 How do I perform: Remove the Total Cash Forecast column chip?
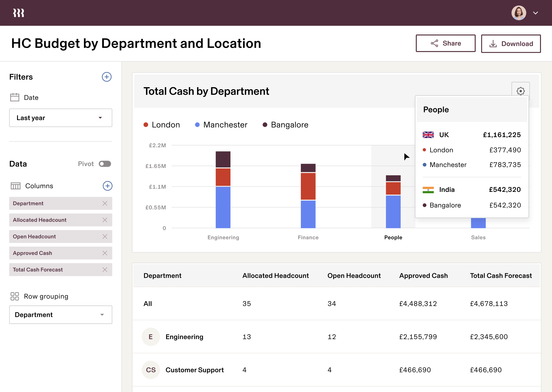point(105,270)
